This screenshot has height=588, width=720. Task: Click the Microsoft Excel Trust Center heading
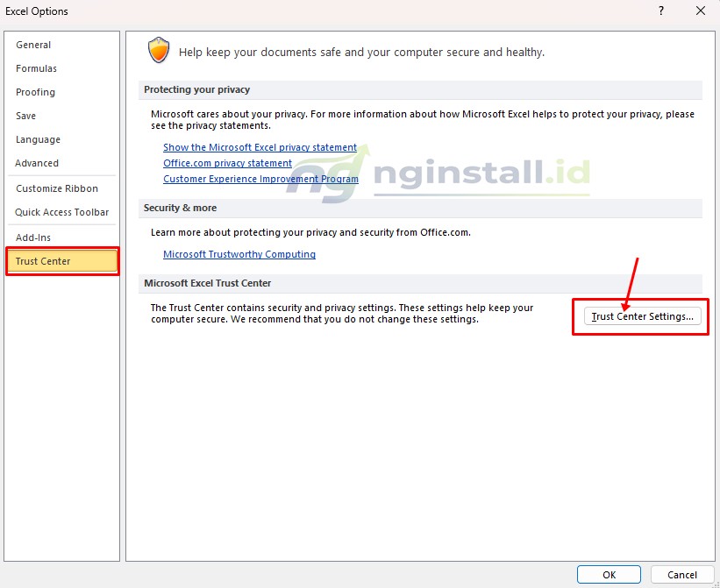click(208, 283)
